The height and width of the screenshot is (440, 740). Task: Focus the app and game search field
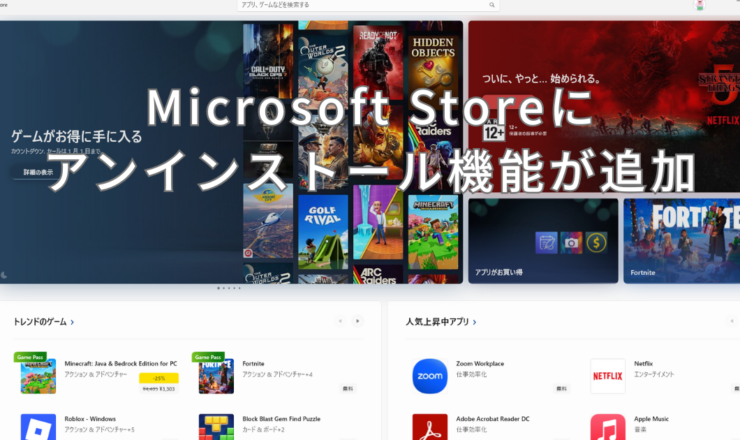(x=368, y=5)
